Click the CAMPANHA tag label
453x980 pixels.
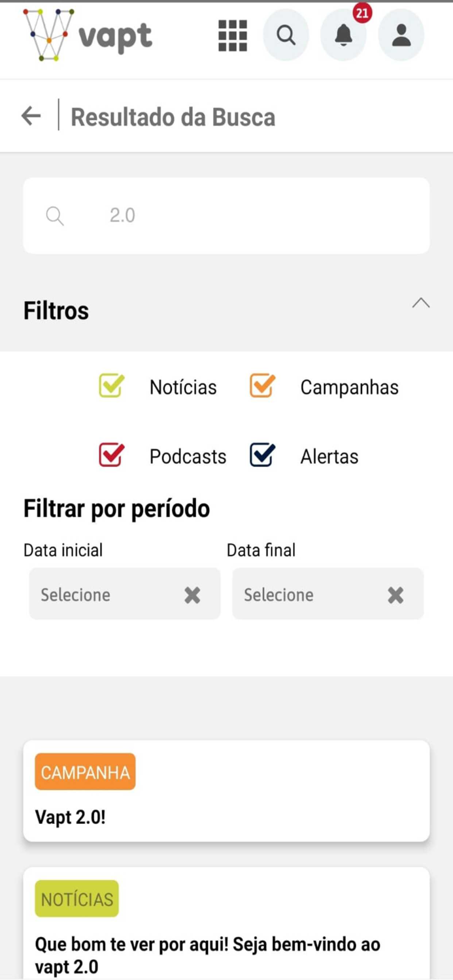pos(84,772)
